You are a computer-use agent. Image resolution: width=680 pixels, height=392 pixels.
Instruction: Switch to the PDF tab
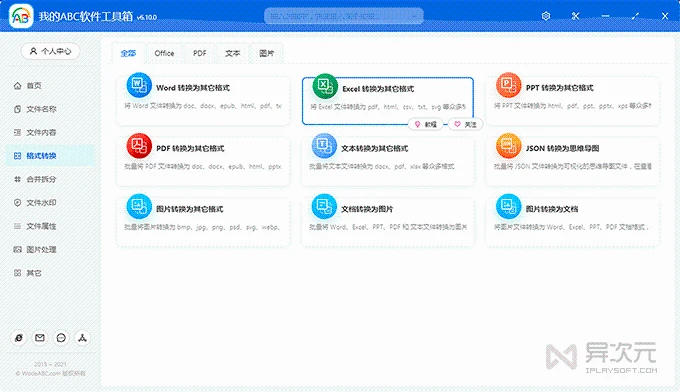199,53
